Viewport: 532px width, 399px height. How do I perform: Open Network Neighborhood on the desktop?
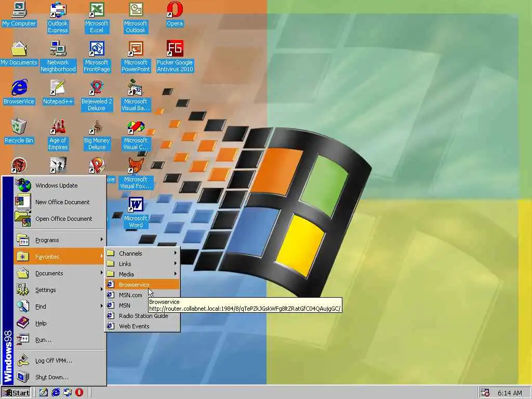pyautogui.click(x=58, y=57)
